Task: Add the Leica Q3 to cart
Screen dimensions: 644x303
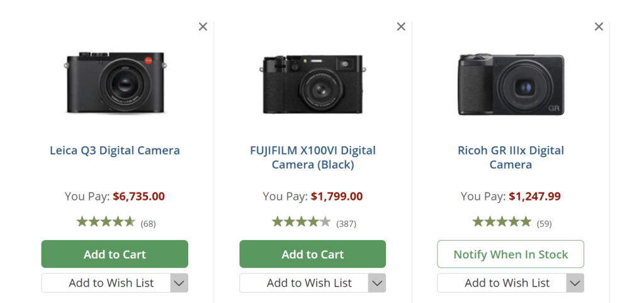Action: click(115, 255)
